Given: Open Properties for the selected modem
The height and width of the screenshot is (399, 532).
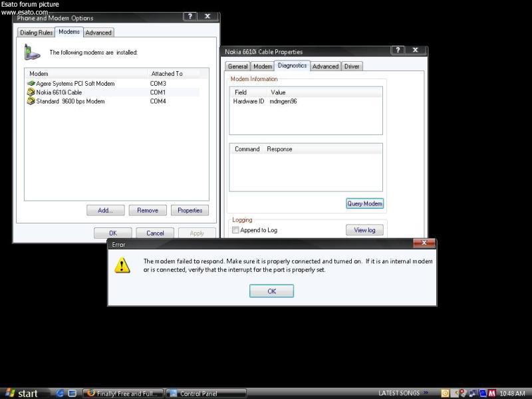Looking at the screenshot, I should coord(190,210).
